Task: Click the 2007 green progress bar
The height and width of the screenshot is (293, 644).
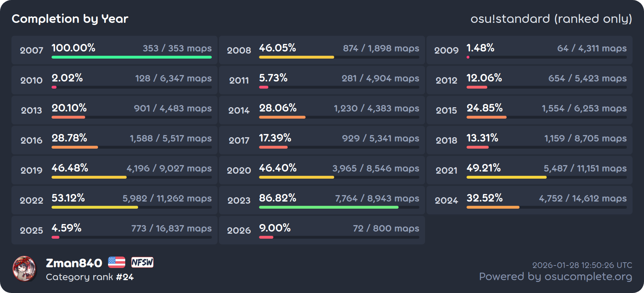Action: coord(131,57)
